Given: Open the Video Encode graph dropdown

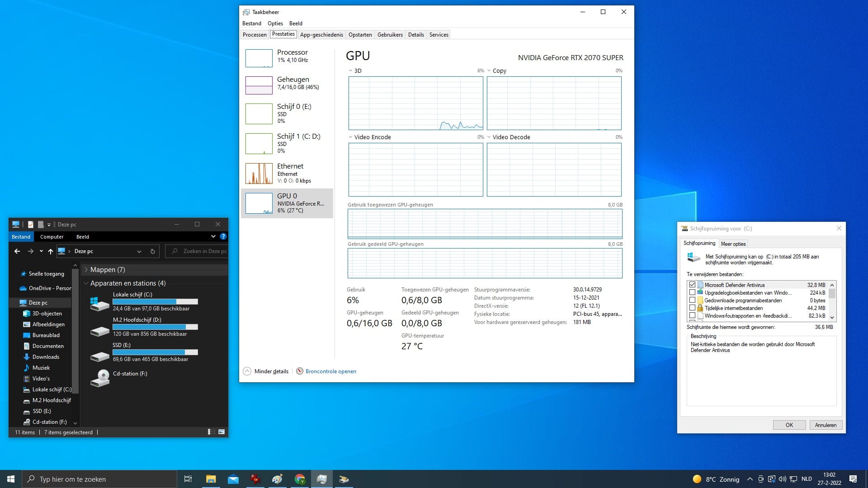Looking at the screenshot, I should (x=351, y=137).
